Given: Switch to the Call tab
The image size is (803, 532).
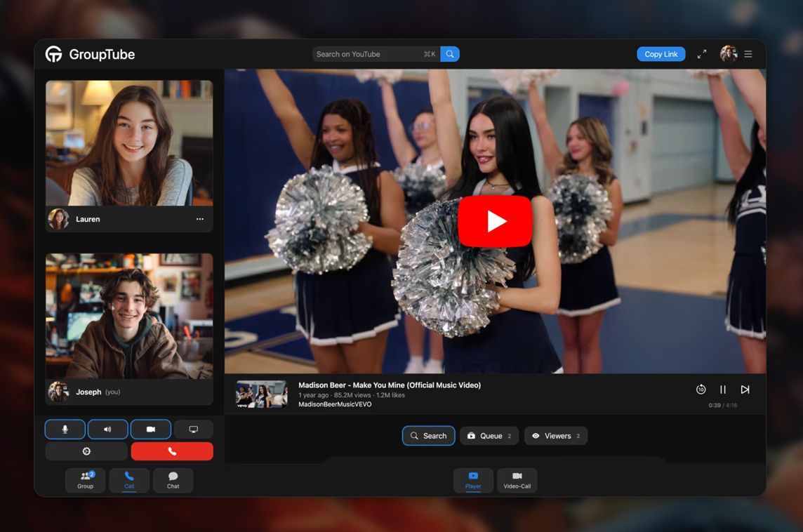Looking at the screenshot, I should [129, 480].
